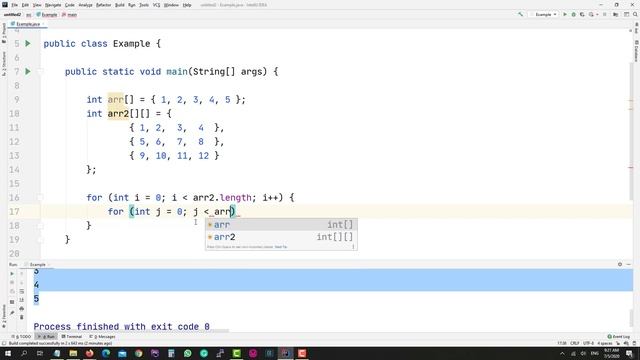Open the Build menu
The width and height of the screenshot is (640, 360).
click(120, 5)
